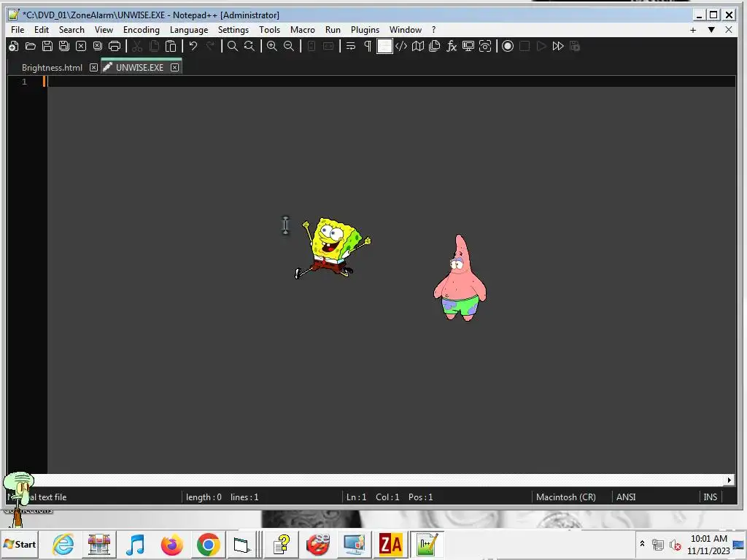
Task: Launch Internet Explorer from taskbar
Action: [63, 544]
